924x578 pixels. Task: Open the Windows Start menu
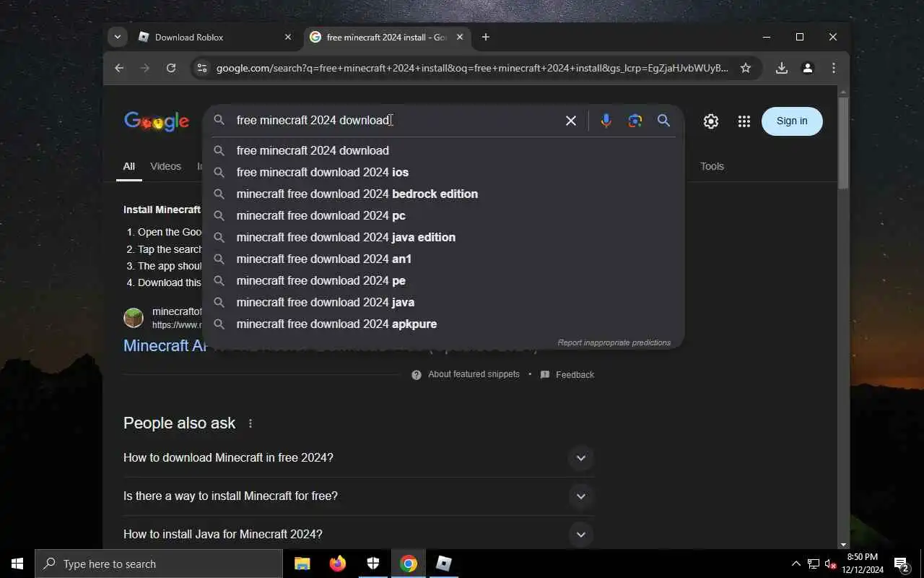click(x=17, y=564)
